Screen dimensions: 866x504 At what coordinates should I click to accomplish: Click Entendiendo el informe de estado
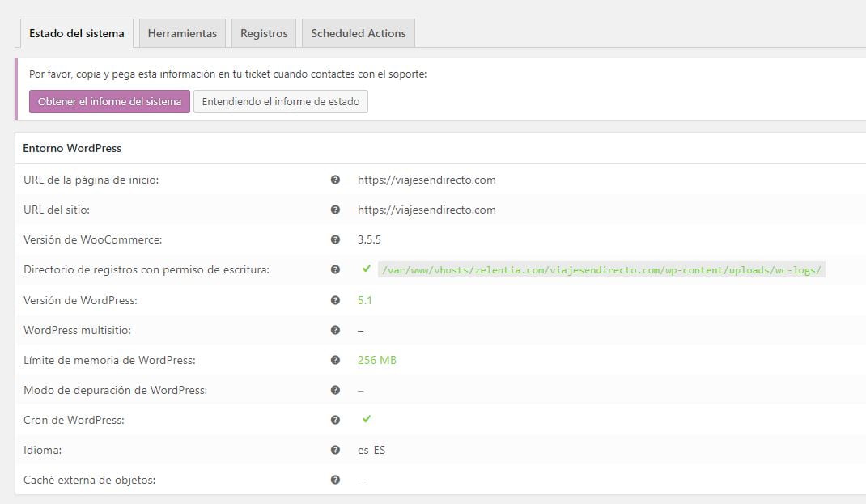(280, 101)
